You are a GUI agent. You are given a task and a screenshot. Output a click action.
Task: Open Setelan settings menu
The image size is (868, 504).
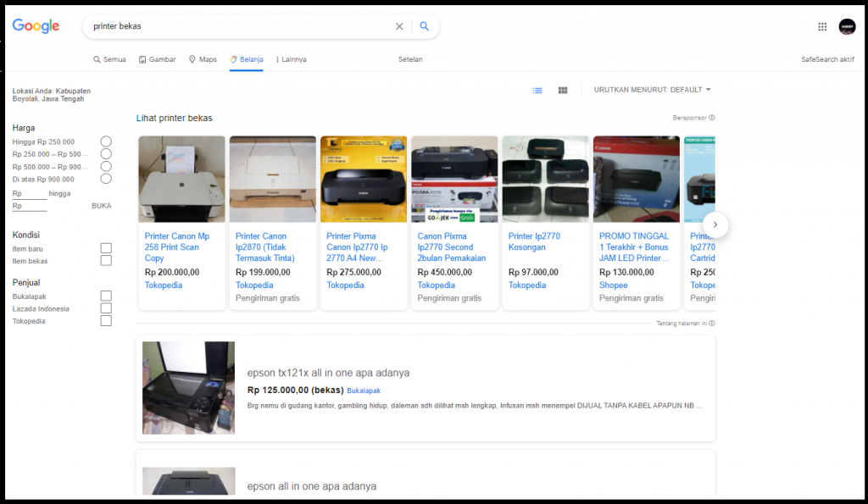410,59
